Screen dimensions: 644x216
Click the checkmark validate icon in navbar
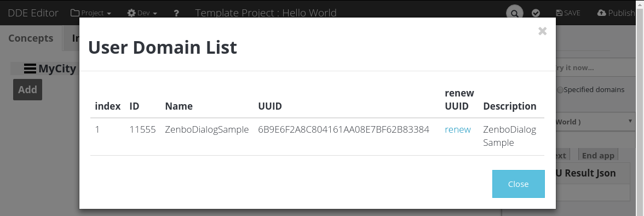(x=536, y=13)
